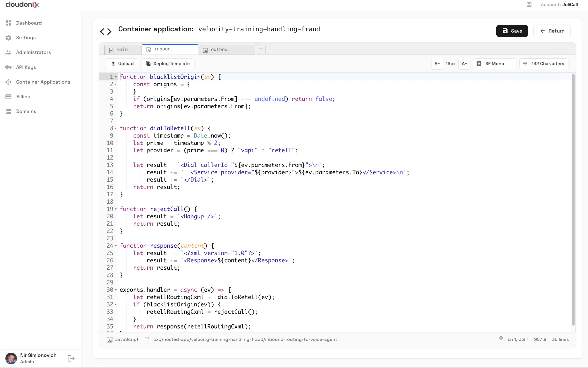Select the Administrators people icon
The width and height of the screenshot is (588, 368).
pyautogui.click(x=8, y=52)
